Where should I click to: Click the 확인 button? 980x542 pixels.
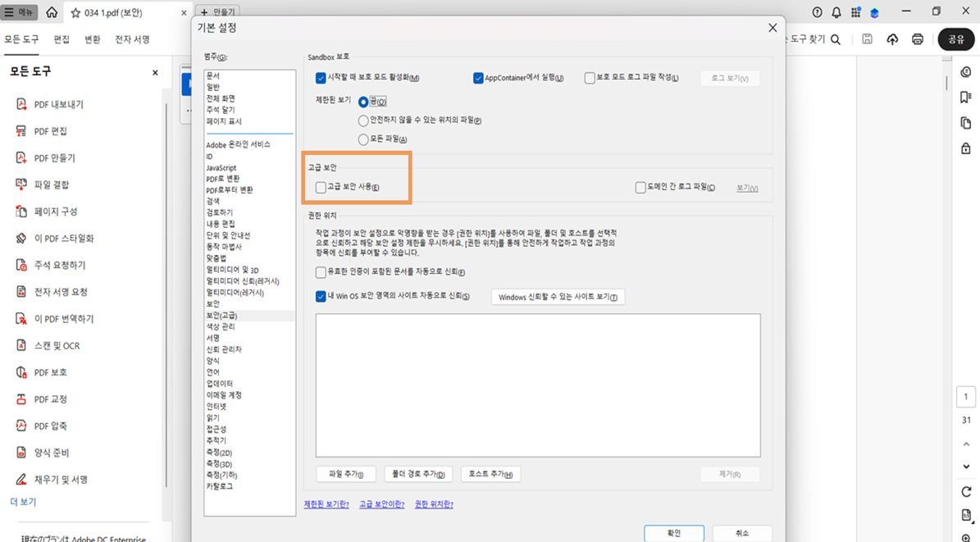point(674,533)
